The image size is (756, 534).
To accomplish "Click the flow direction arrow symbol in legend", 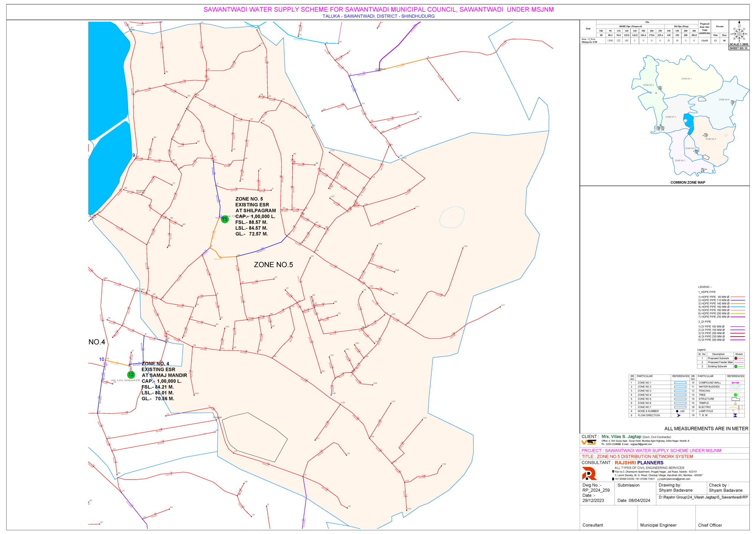I will tap(679, 416).
